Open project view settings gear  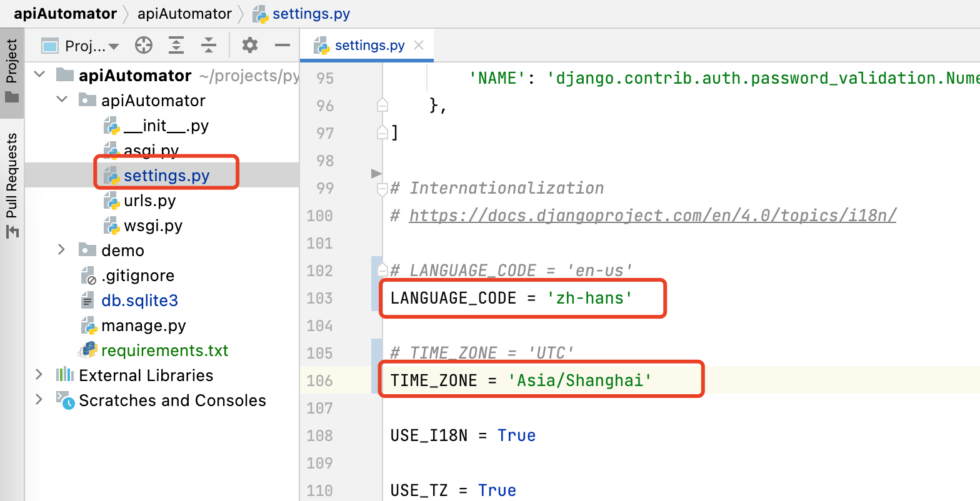coord(250,45)
